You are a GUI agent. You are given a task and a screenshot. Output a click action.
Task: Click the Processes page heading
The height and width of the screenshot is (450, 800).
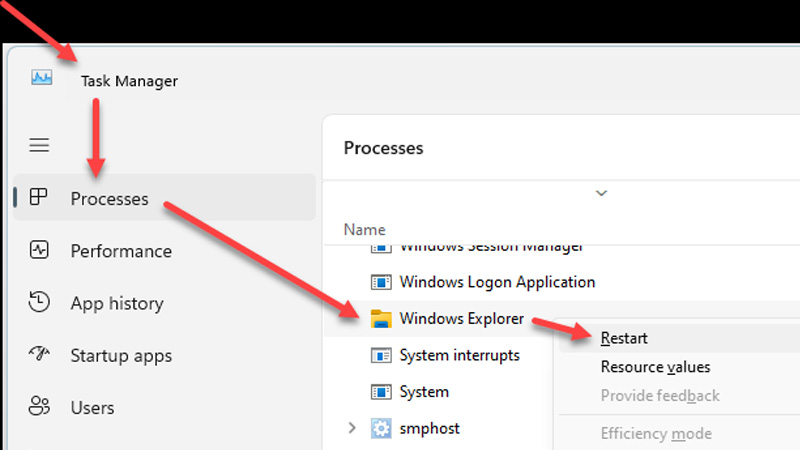tap(383, 148)
